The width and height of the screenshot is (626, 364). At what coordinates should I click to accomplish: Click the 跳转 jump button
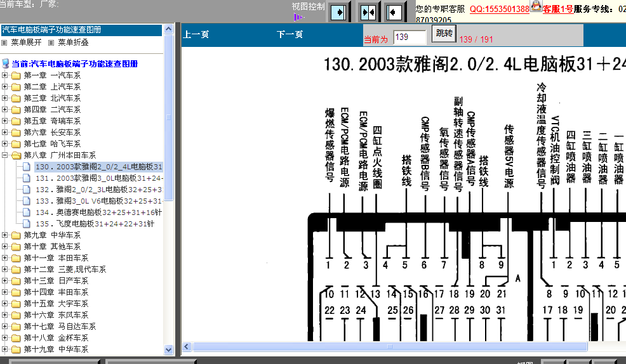[444, 34]
